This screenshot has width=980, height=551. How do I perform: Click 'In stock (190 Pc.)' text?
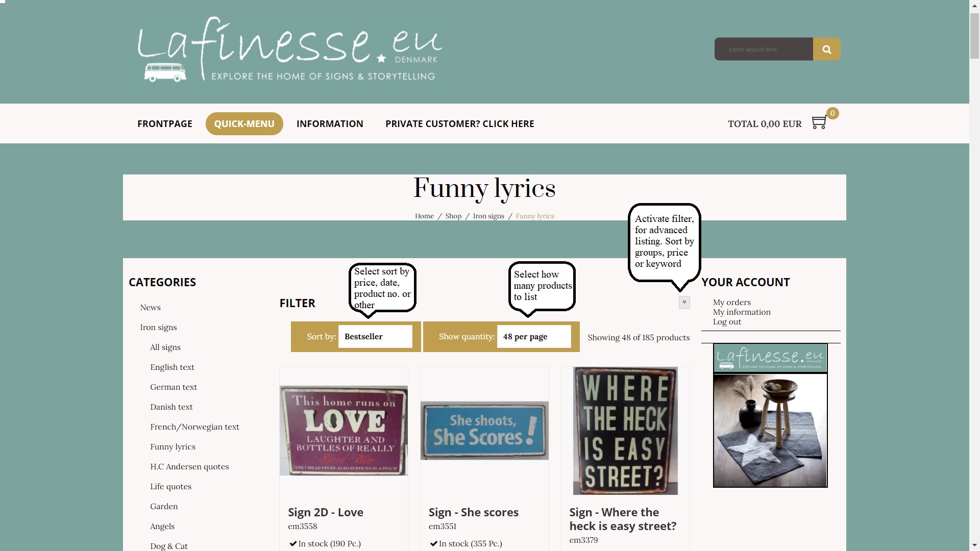click(329, 543)
